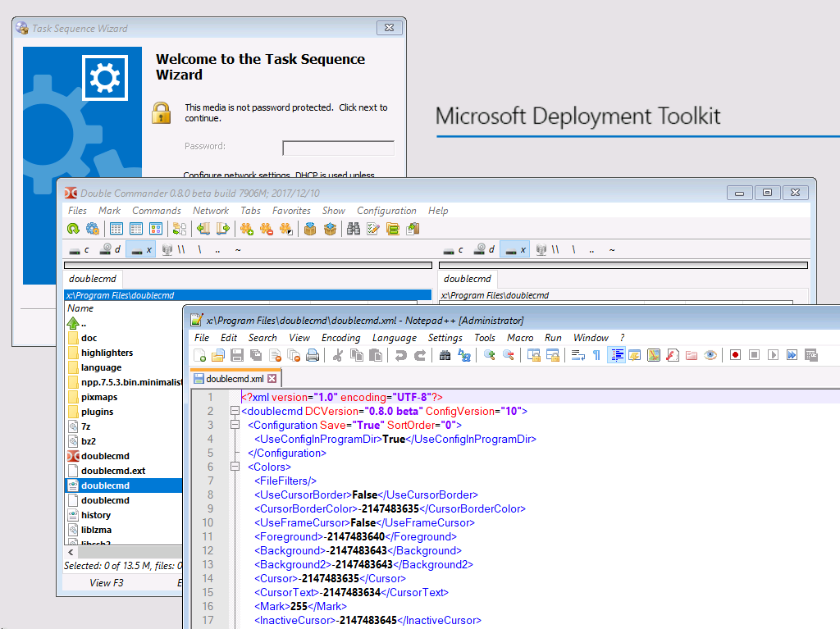
Task: Toggle file monitoring eye icon
Action: coord(710,355)
